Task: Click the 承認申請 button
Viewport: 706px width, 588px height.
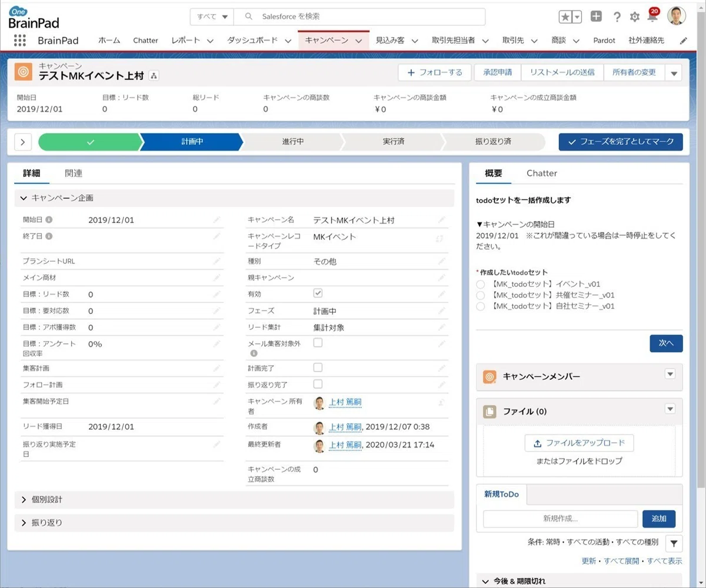Action: pyautogui.click(x=498, y=72)
